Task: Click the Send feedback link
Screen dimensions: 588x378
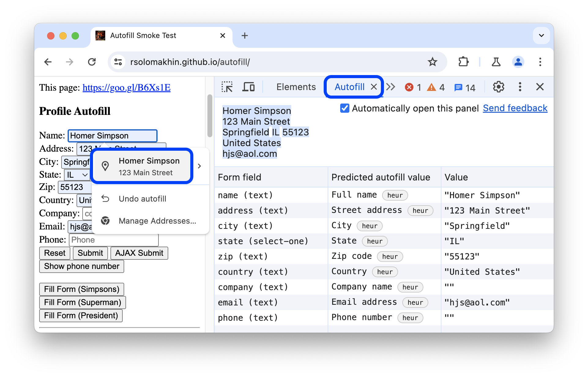Action: pos(514,108)
